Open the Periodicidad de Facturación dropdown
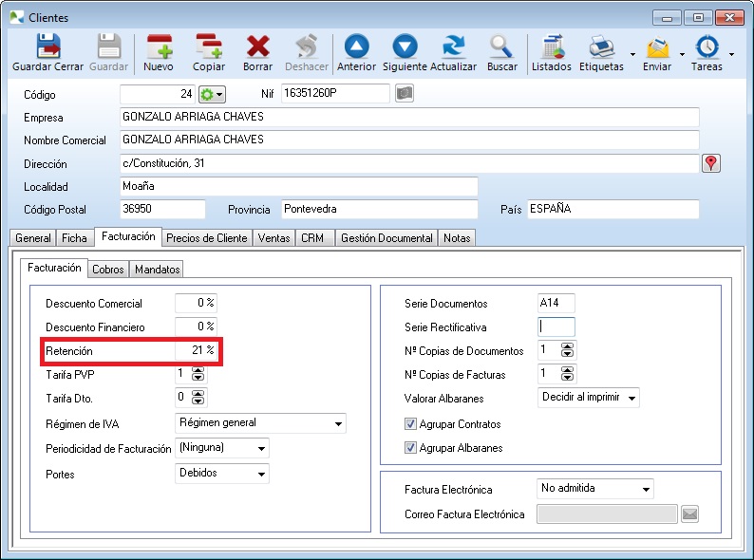Screen dimensions: 754x560 [261, 448]
